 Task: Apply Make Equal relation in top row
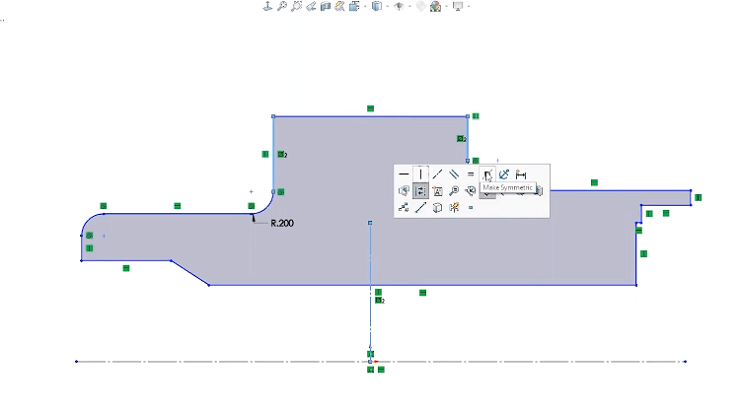pyautogui.click(x=471, y=174)
